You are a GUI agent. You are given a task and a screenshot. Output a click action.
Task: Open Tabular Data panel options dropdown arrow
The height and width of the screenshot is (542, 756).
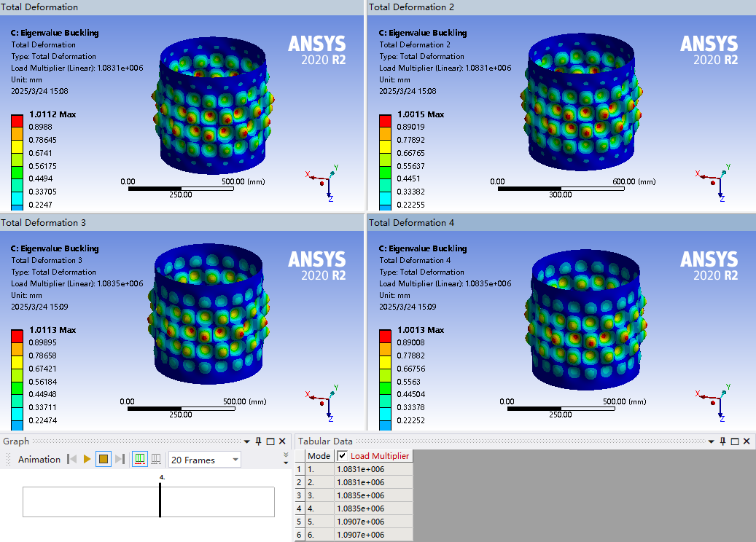pyautogui.click(x=711, y=441)
